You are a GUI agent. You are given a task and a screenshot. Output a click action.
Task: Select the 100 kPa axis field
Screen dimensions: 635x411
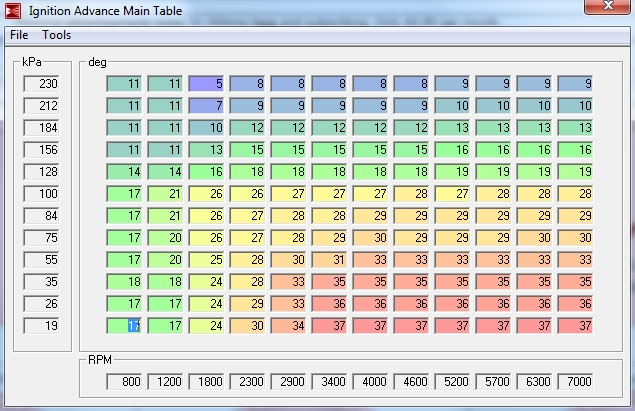click(x=41, y=194)
